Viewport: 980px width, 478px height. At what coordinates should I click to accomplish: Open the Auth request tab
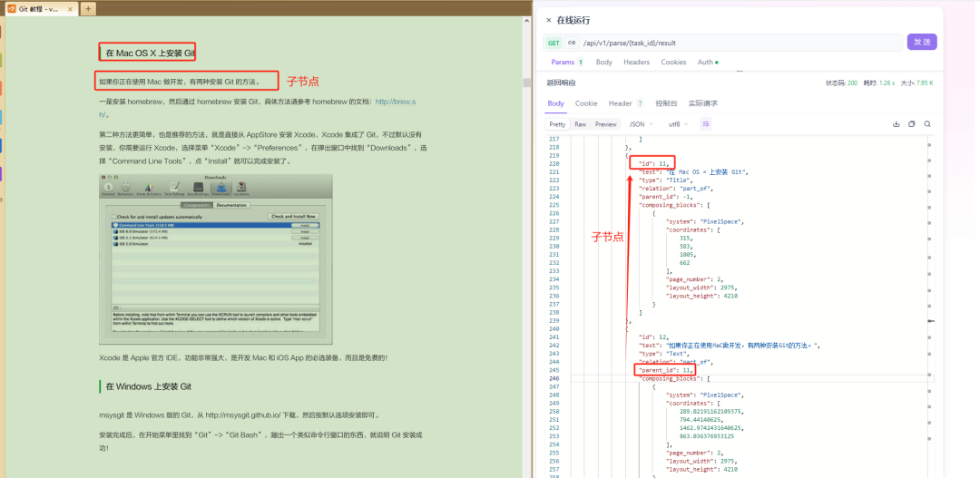pyautogui.click(x=708, y=62)
